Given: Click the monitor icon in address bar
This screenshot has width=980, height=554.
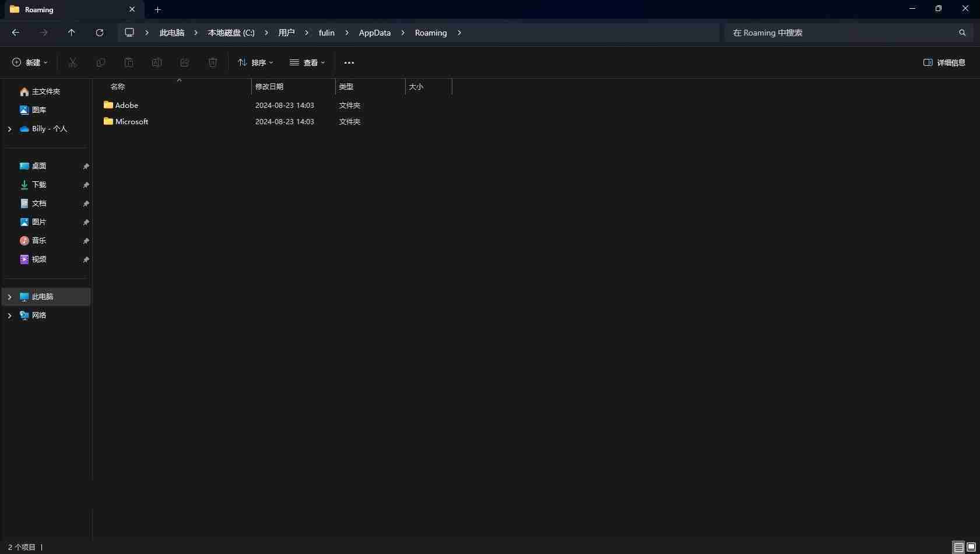Looking at the screenshot, I should click(129, 33).
